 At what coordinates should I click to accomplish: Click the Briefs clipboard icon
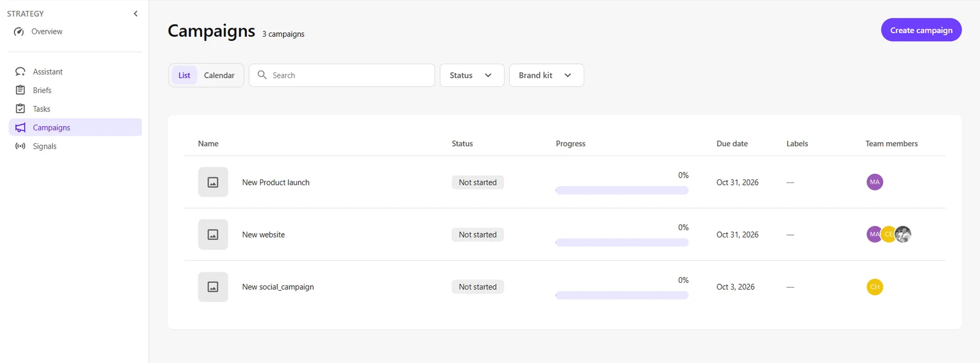coord(20,90)
